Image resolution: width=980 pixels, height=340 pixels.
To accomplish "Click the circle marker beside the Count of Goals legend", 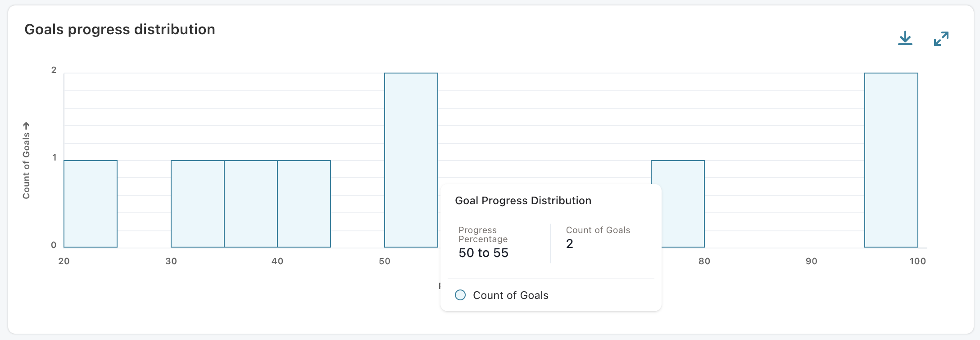I will click(x=460, y=295).
